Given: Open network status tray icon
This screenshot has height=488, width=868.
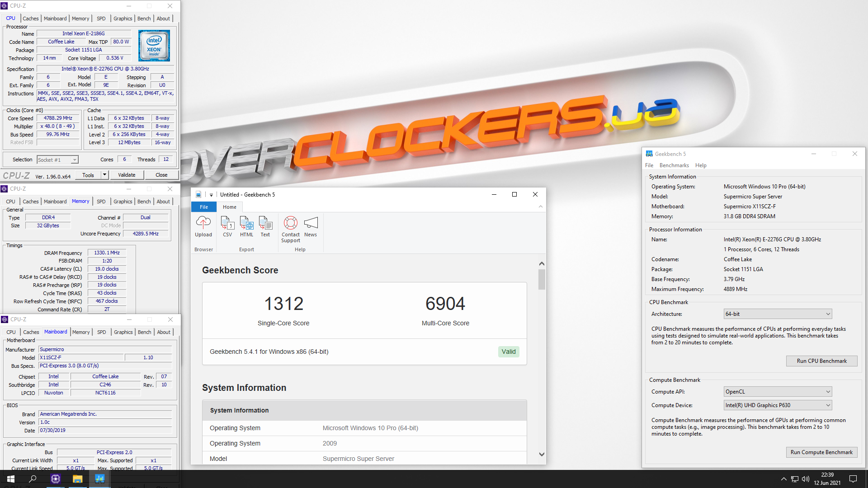Looking at the screenshot, I should click(x=795, y=479).
